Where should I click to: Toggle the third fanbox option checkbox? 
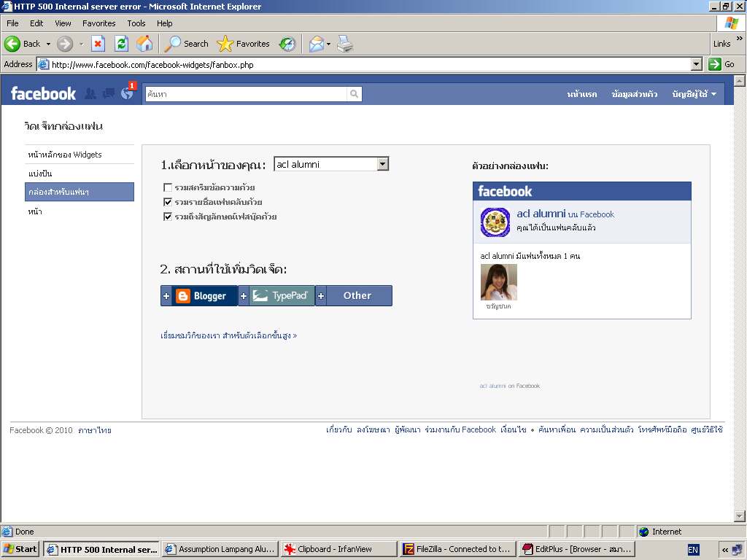click(168, 217)
